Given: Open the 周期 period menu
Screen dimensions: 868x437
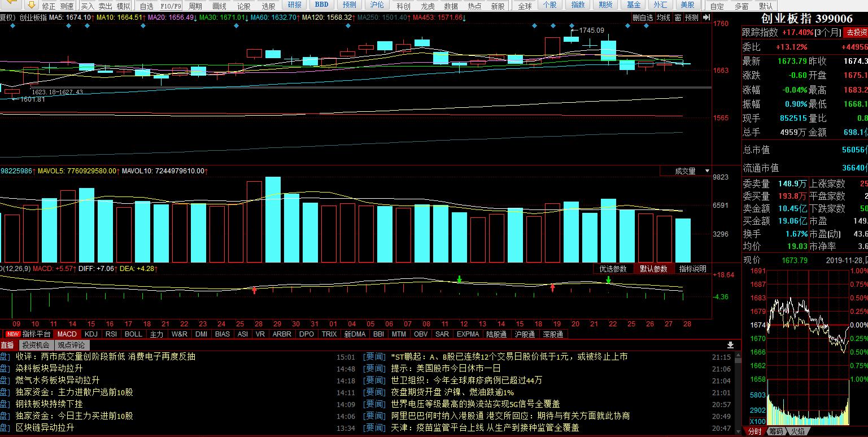Looking at the screenshot, I should [195, 6].
